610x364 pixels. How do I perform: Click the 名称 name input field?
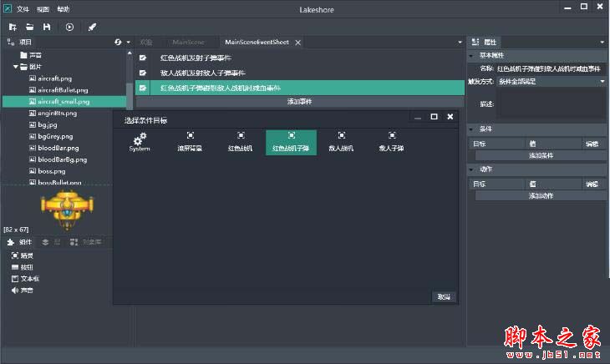tap(551, 68)
